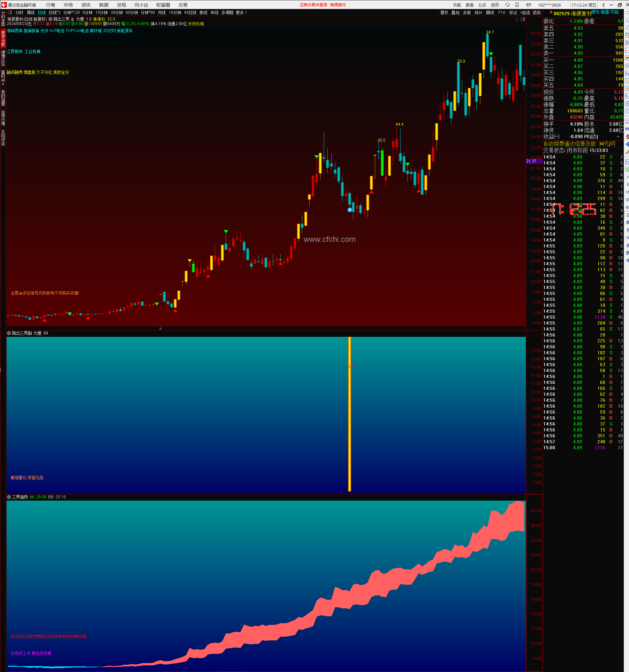Open the F10 company info button
The height and width of the screenshot is (672, 629).
click(x=502, y=13)
